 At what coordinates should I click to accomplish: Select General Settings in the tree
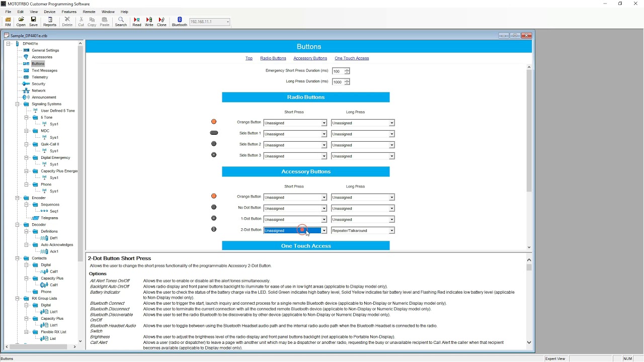[45, 50]
